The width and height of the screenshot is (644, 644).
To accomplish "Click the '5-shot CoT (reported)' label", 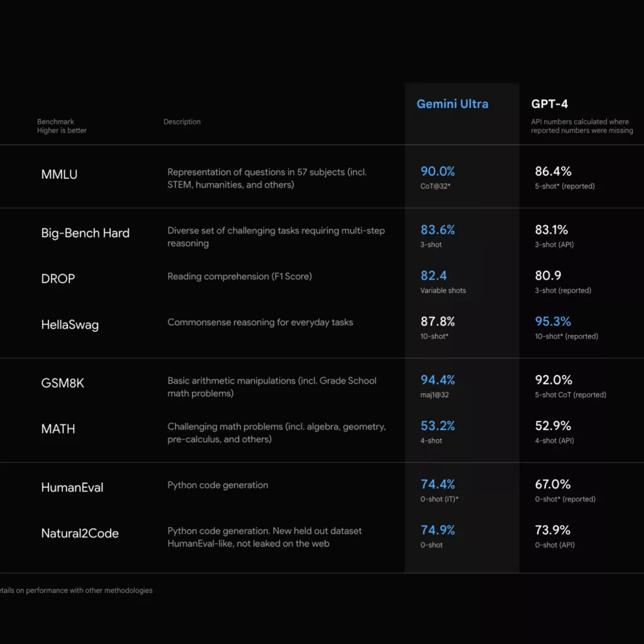I will point(570,395).
